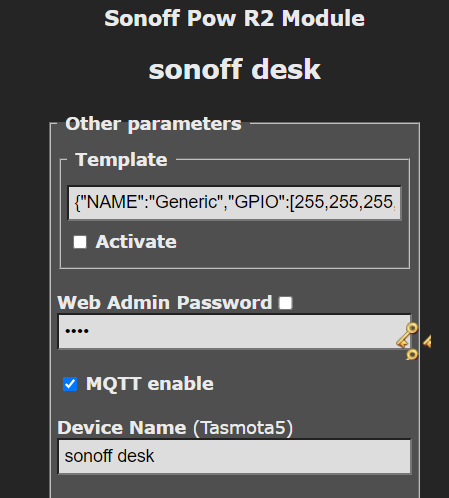Click the small key icon below password field

(x=412, y=355)
